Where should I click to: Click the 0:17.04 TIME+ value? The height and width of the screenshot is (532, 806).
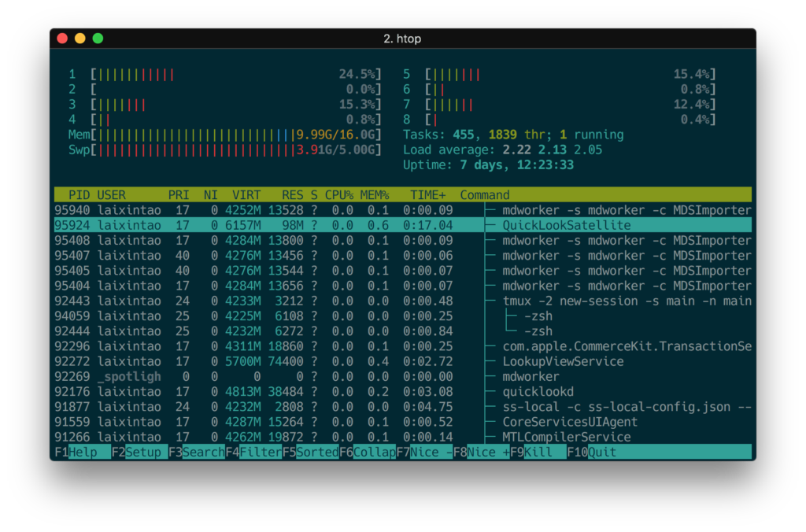(427, 225)
